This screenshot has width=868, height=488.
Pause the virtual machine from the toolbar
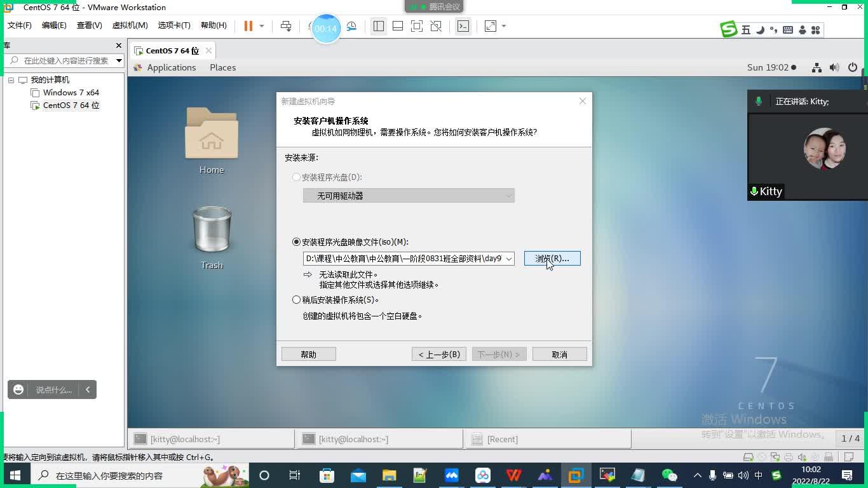point(248,26)
